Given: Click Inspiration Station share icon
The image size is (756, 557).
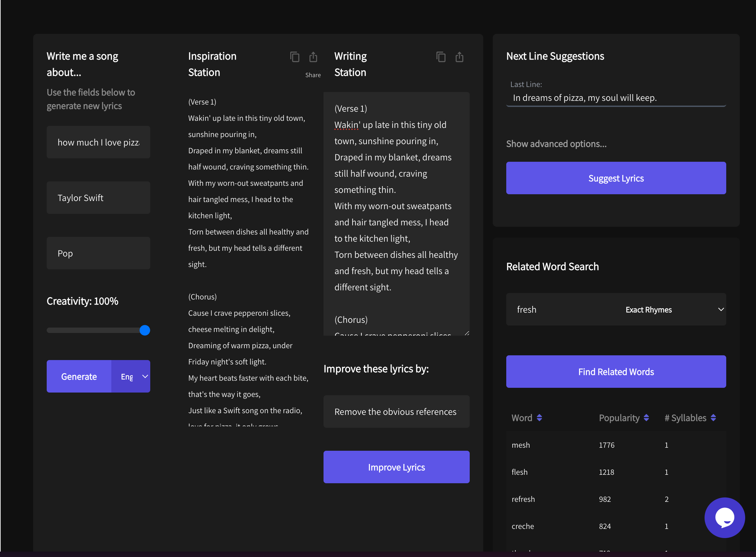Looking at the screenshot, I should 313,57.
